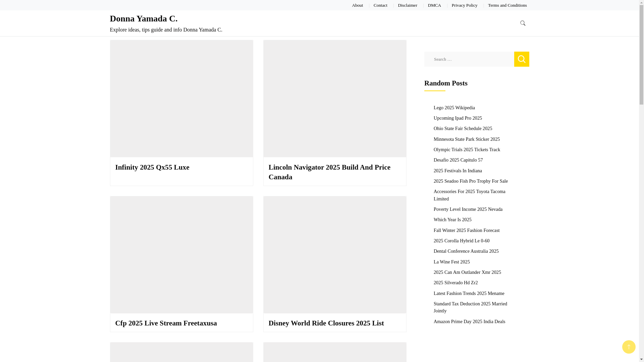
Task: Open 2025 Seadoo Fish Pro Trophy link
Action: click(471, 181)
